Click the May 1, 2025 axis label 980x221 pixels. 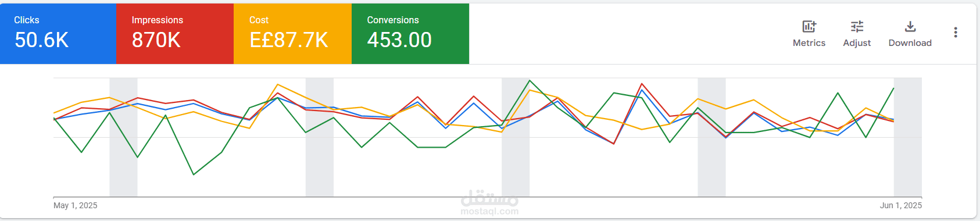[x=76, y=205]
